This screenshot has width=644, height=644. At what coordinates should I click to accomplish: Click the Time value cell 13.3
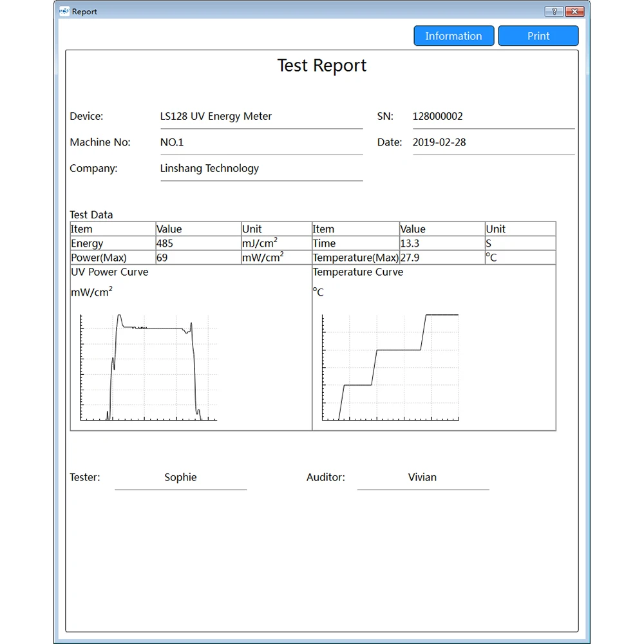[x=442, y=243]
